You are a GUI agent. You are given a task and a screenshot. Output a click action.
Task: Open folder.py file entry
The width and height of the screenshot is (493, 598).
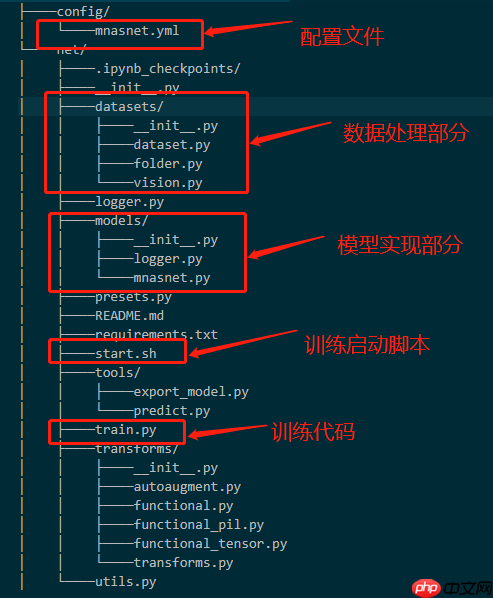[x=168, y=164]
